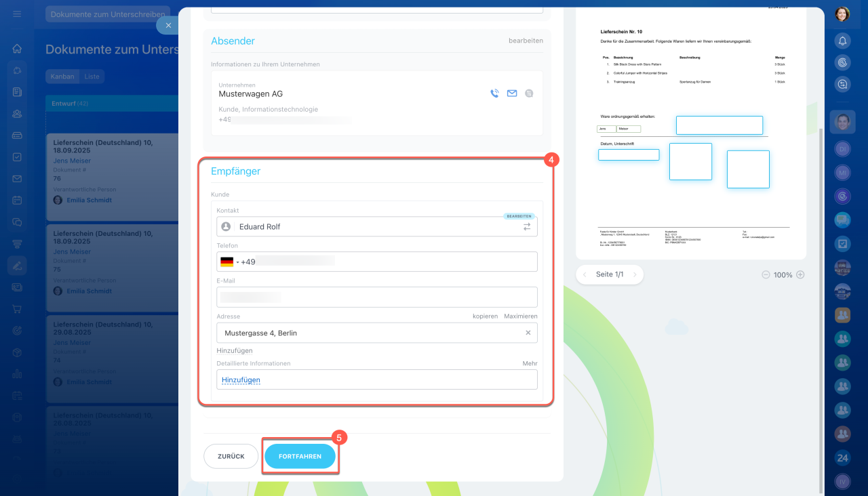The height and width of the screenshot is (496, 868).
Task: Open the e-Signature pen icon in left sidebar
Action: (x=17, y=266)
